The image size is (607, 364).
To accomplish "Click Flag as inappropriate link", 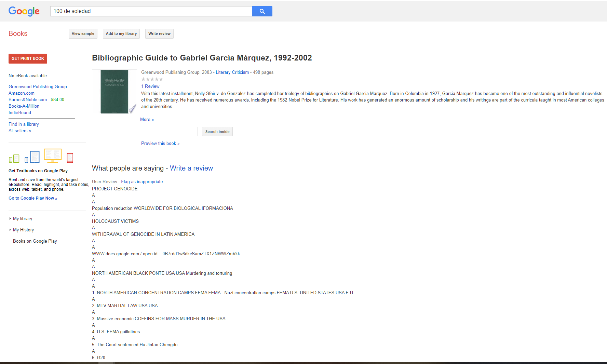I will pos(142,182).
